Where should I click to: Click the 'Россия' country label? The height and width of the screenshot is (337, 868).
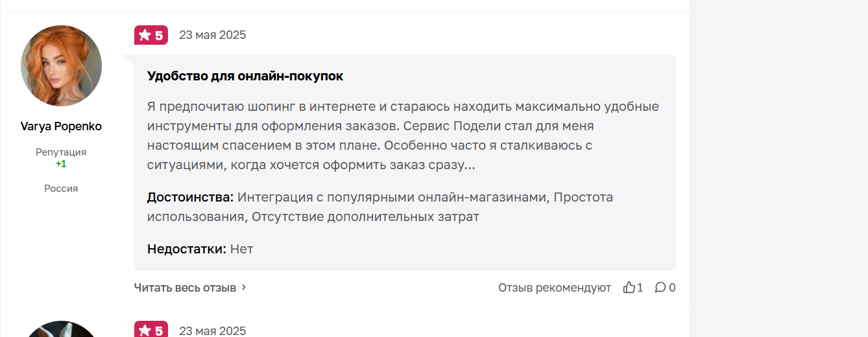(61, 189)
